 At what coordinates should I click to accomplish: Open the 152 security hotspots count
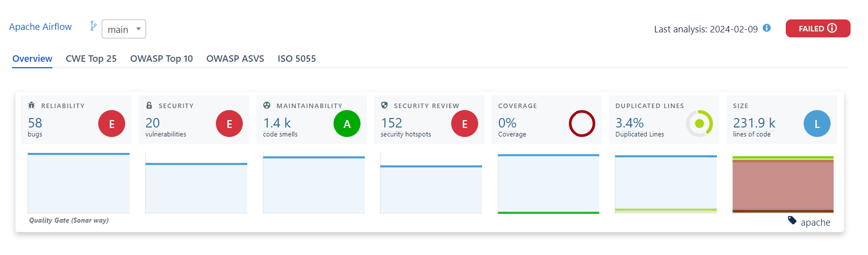coord(391,123)
